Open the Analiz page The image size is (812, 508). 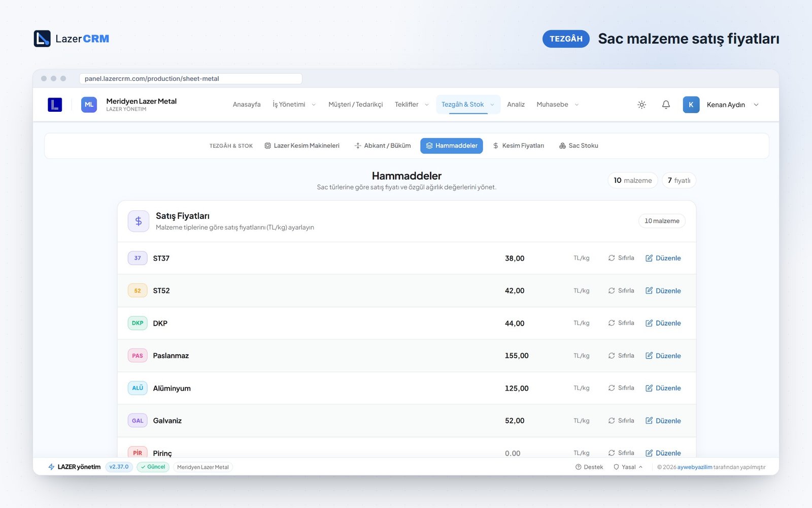(516, 105)
